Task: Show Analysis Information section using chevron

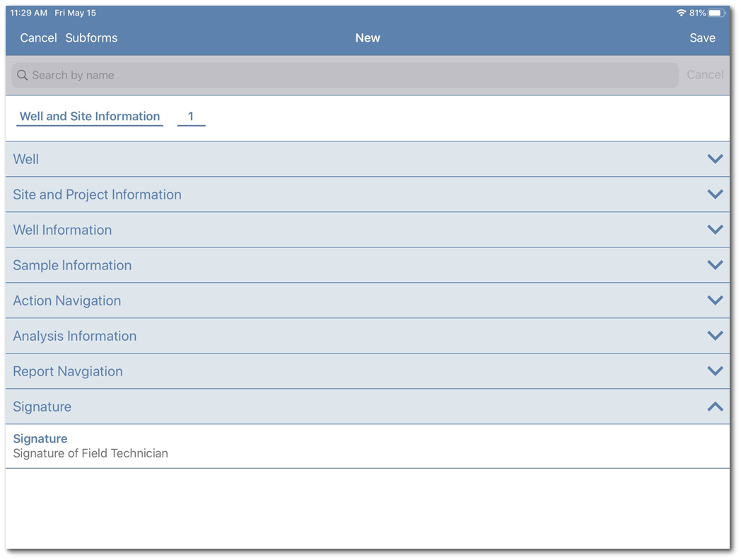Action: (715, 336)
